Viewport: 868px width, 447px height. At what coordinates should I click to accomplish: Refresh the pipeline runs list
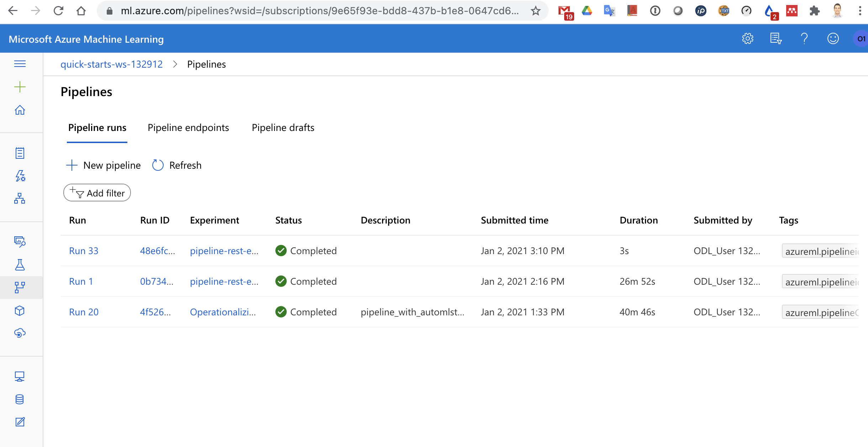coord(177,165)
